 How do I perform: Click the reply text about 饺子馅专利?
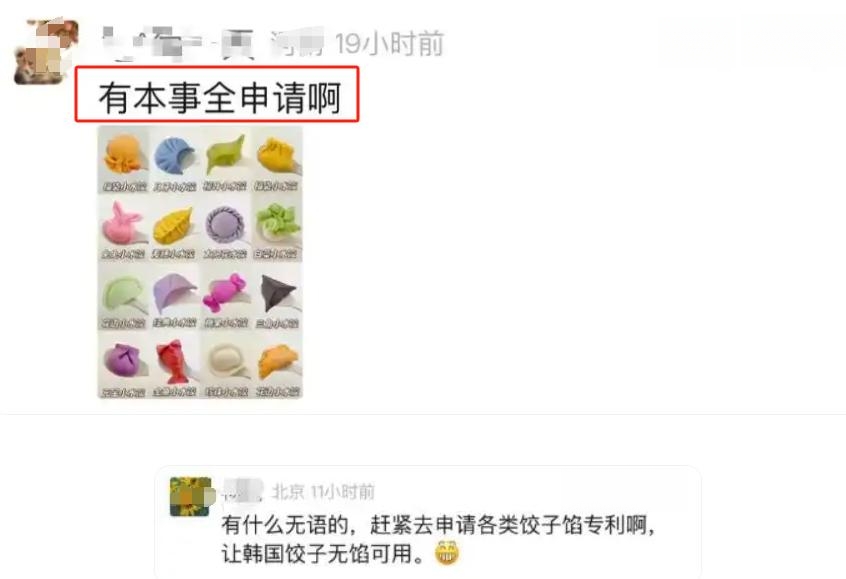[x=438, y=539]
